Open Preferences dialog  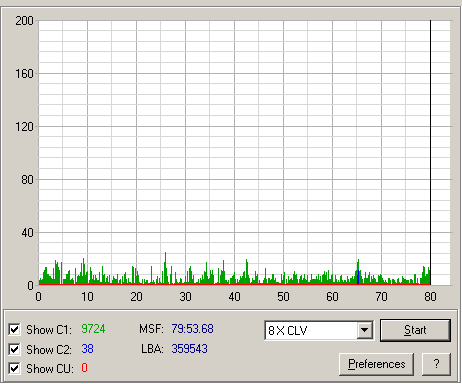click(x=376, y=364)
